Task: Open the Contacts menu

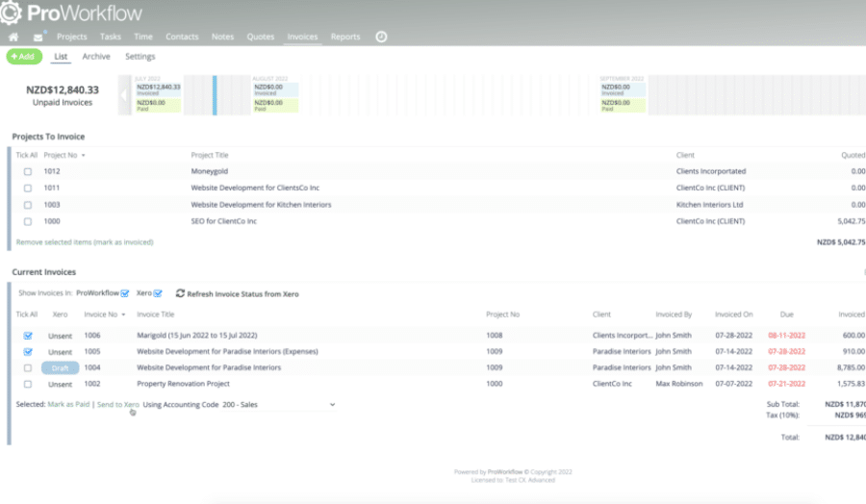Action: coord(182,37)
